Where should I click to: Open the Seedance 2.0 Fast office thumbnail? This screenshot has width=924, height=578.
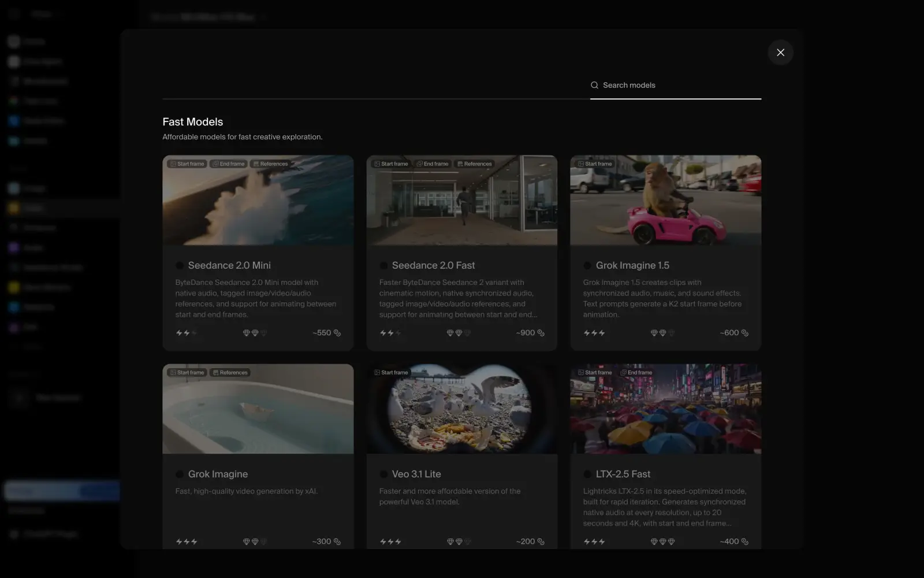(462, 200)
